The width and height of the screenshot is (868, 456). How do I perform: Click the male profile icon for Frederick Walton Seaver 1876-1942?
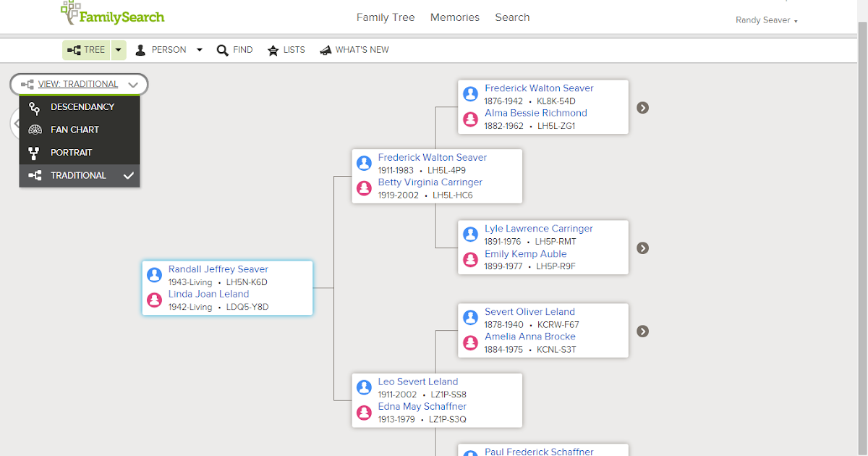tap(470, 93)
